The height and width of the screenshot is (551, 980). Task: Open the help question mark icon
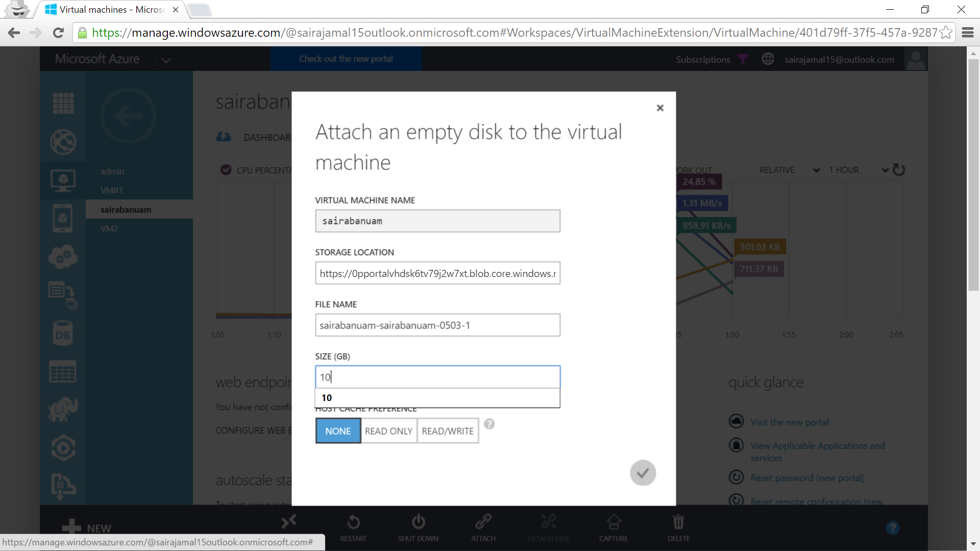click(893, 528)
